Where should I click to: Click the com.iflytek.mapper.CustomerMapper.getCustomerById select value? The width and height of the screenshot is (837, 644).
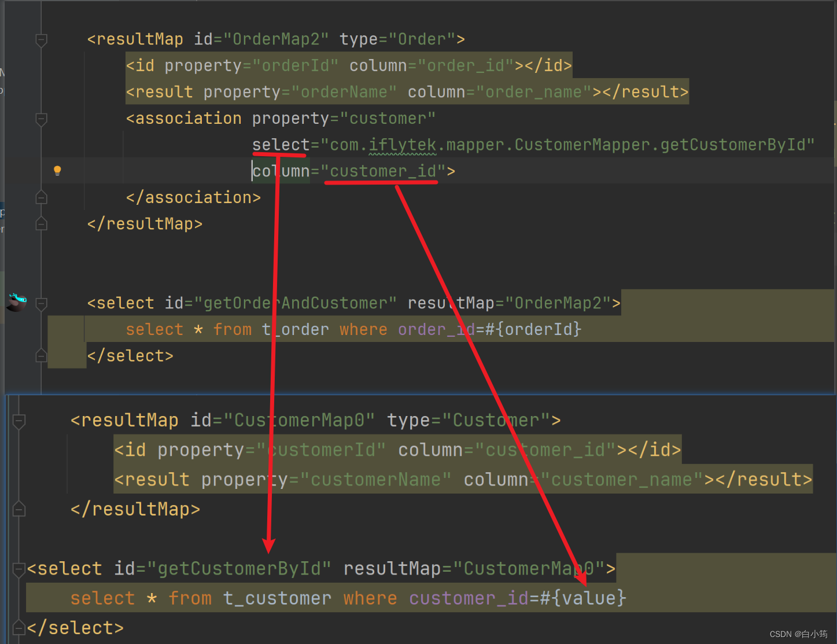click(x=567, y=145)
